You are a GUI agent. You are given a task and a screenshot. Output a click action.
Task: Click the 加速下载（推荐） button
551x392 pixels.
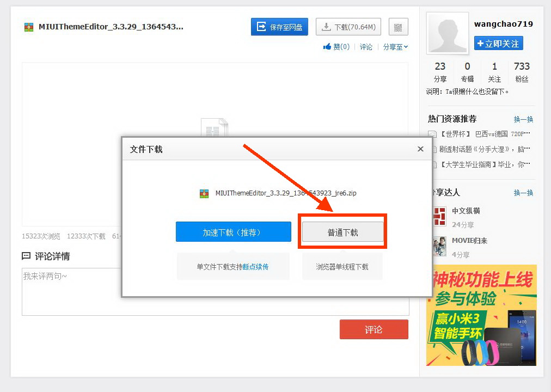pos(234,232)
